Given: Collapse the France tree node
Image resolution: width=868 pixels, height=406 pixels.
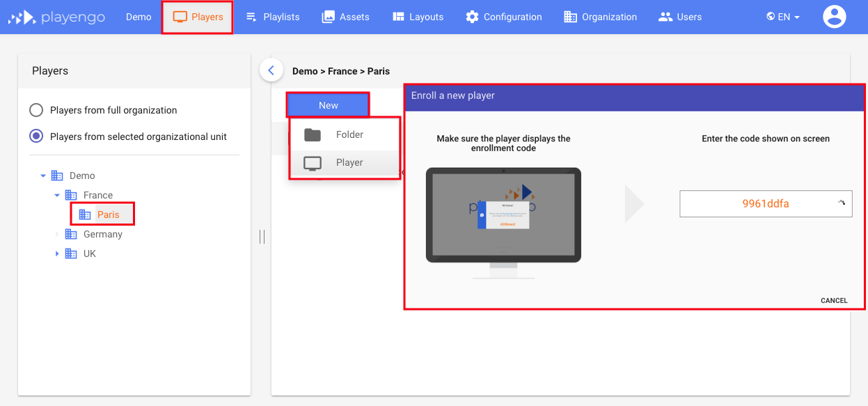Looking at the screenshot, I should point(57,195).
